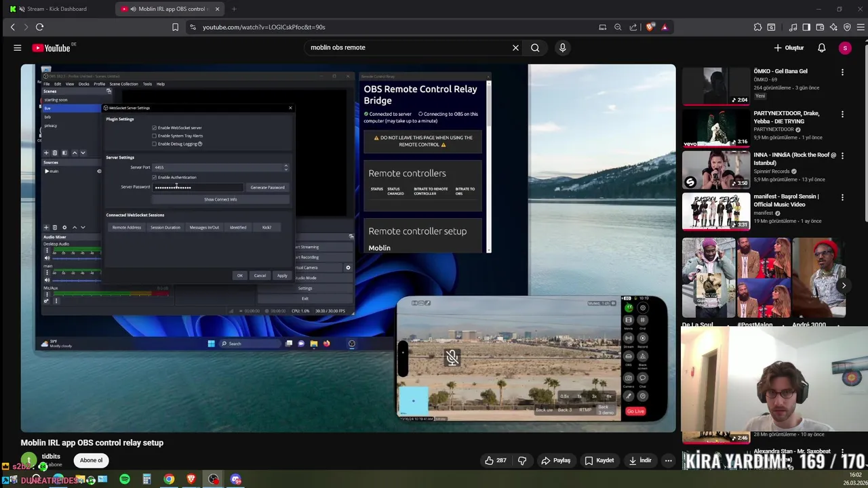Reload the YouTube page
The height and width of the screenshot is (488, 868).
[x=39, y=27]
